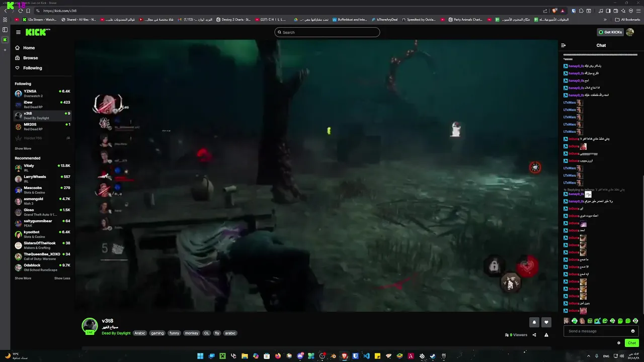Insert the last green emote in quick bar
644x362 pixels.
coord(635,321)
